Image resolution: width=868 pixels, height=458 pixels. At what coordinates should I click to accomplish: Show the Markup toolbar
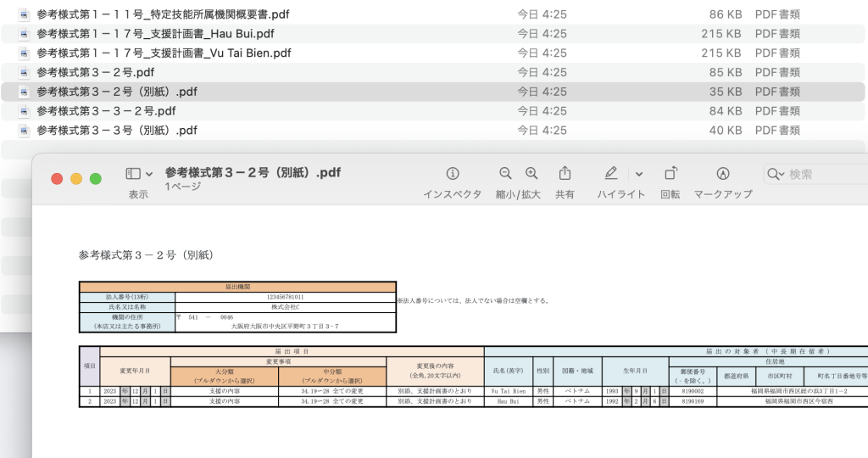722,174
